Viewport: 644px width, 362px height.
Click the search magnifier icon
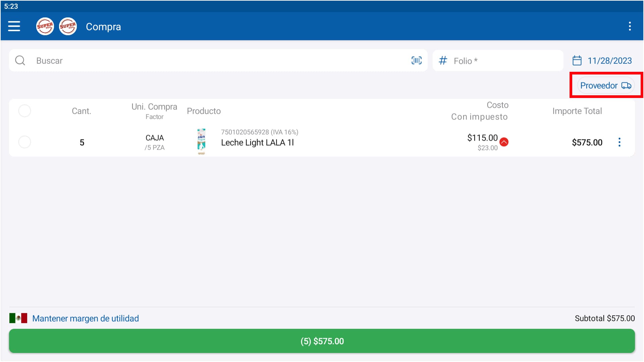(20, 60)
